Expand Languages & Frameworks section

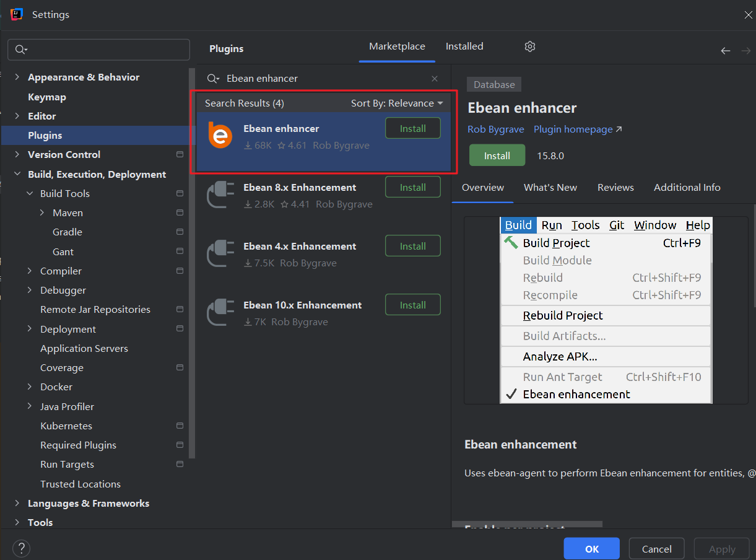[17, 503]
